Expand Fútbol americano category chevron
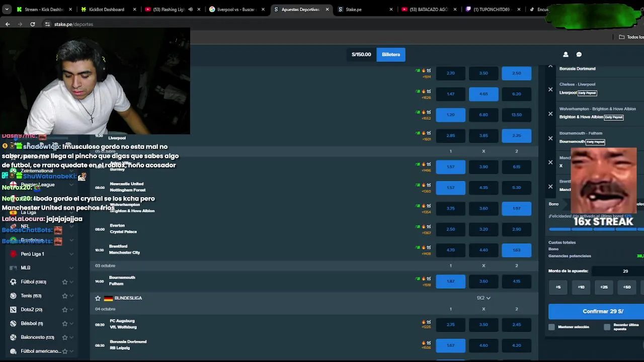The width and height of the screenshot is (644, 362). (71, 351)
